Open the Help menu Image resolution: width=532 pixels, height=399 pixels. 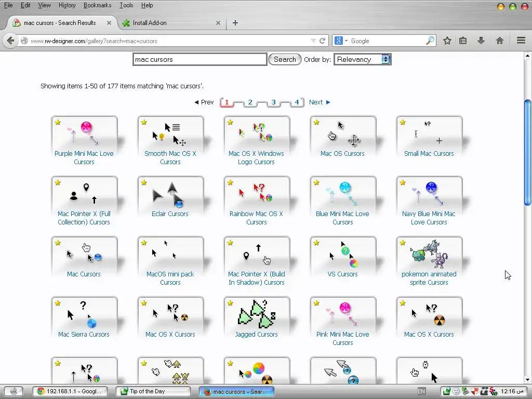pos(147,5)
